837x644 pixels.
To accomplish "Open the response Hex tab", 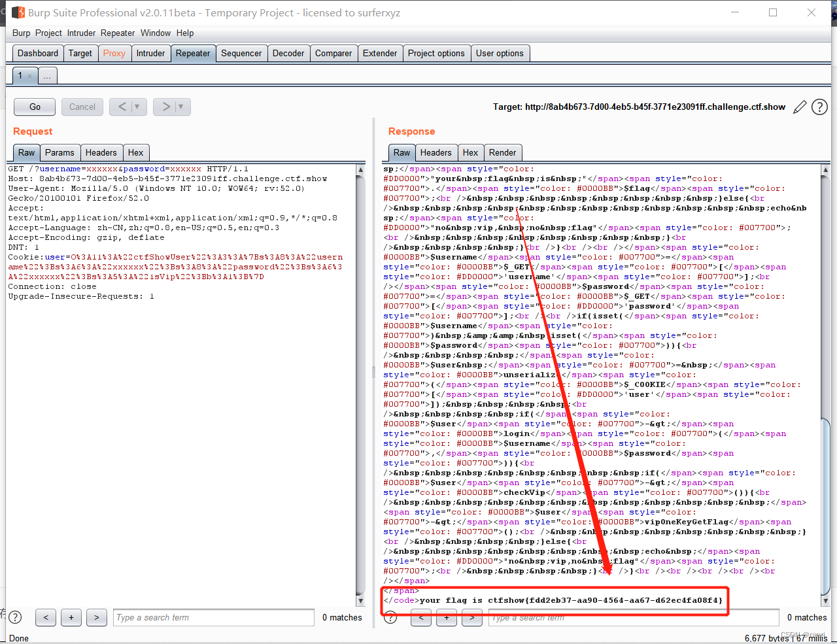I will [x=470, y=152].
